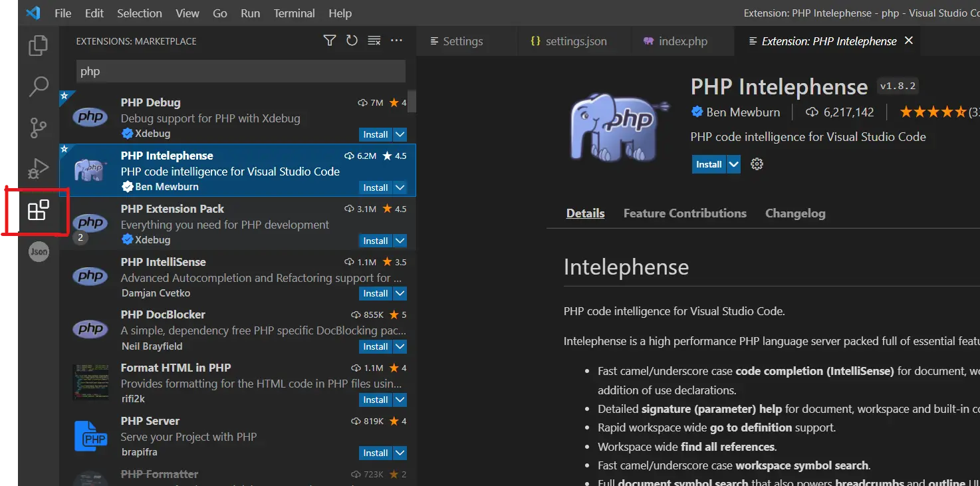Image resolution: width=980 pixels, height=486 pixels.
Task: Clear extensions search results icon
Action: 374,41
